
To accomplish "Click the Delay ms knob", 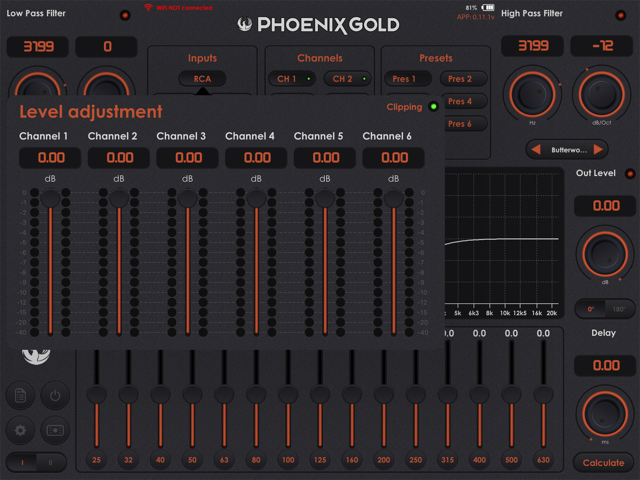I will pyautogui.click(x=604, y=413).
